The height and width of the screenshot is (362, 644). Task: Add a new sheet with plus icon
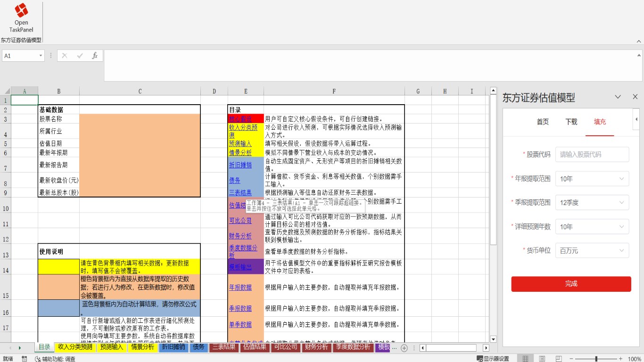pos(404,348)
